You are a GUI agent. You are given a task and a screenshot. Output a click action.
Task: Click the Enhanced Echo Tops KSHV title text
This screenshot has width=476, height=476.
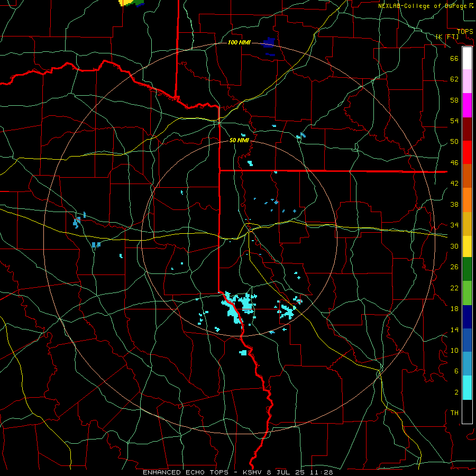point(237,472)
